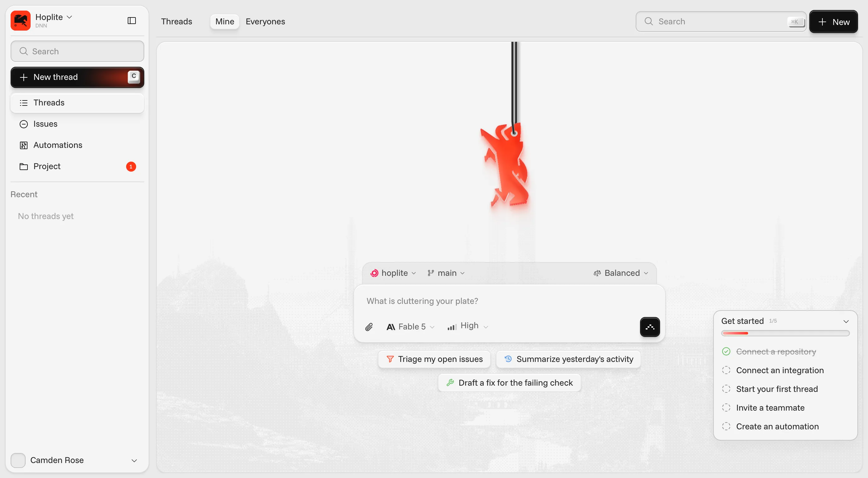
Task: Click the completed check for Connect a repository
Action: point(726,351)
